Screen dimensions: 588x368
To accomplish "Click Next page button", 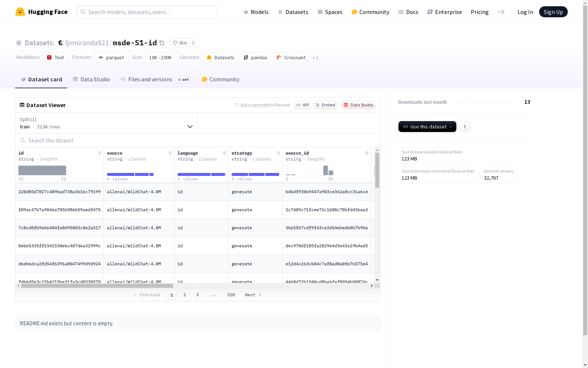I will [253, 295].
